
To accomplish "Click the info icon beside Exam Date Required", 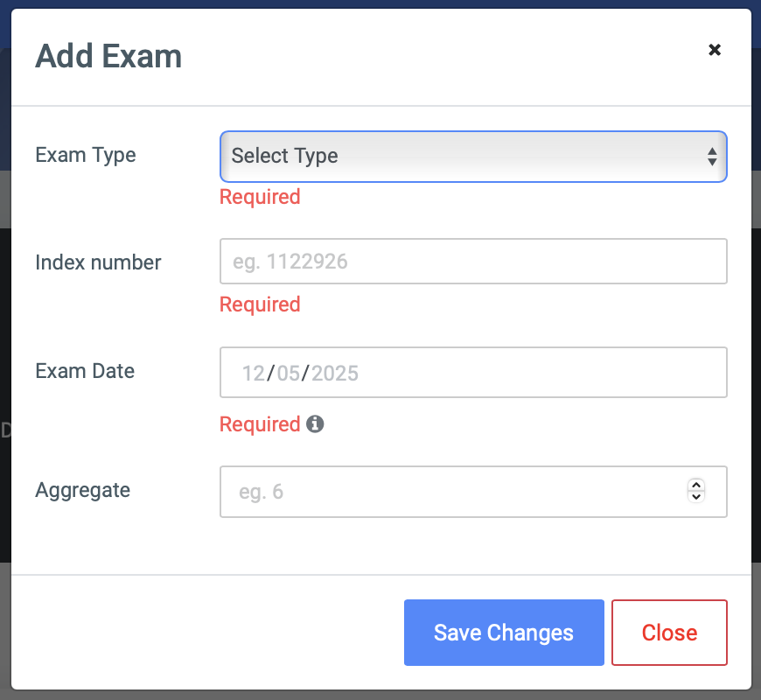I will tap(315, 424).
